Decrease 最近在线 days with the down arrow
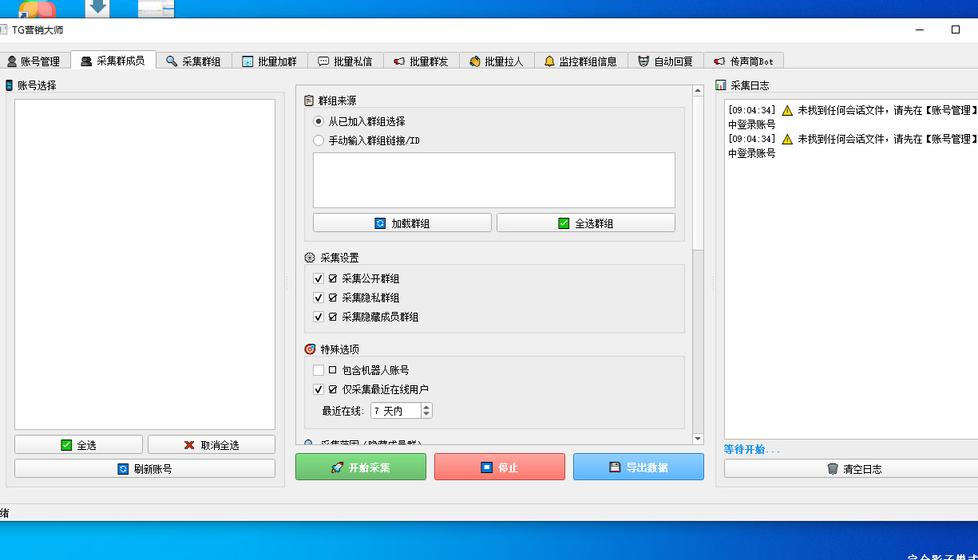The width and height of the screenshot is (978, 560). [x=426, y=415]
